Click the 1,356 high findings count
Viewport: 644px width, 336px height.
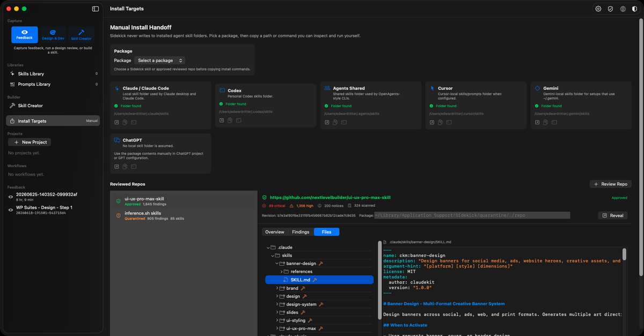click(x=302, y=205)
